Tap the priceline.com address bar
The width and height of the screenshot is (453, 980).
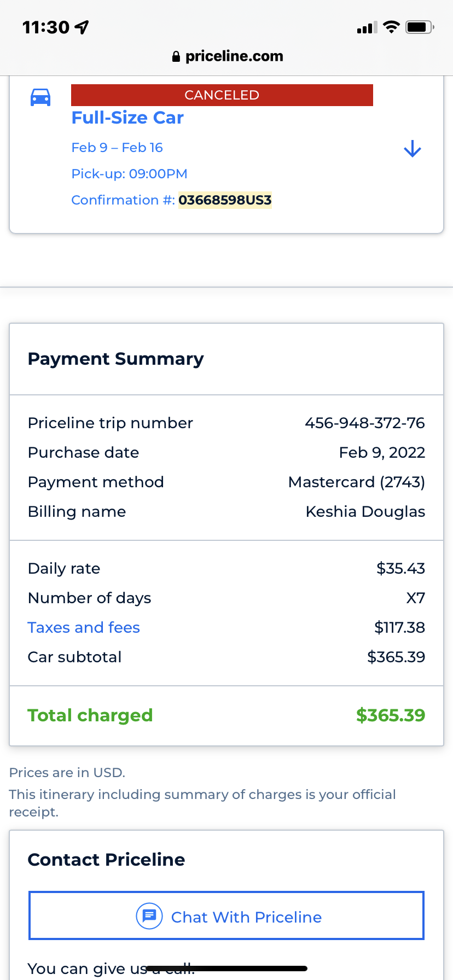click(x=226, y=56)
